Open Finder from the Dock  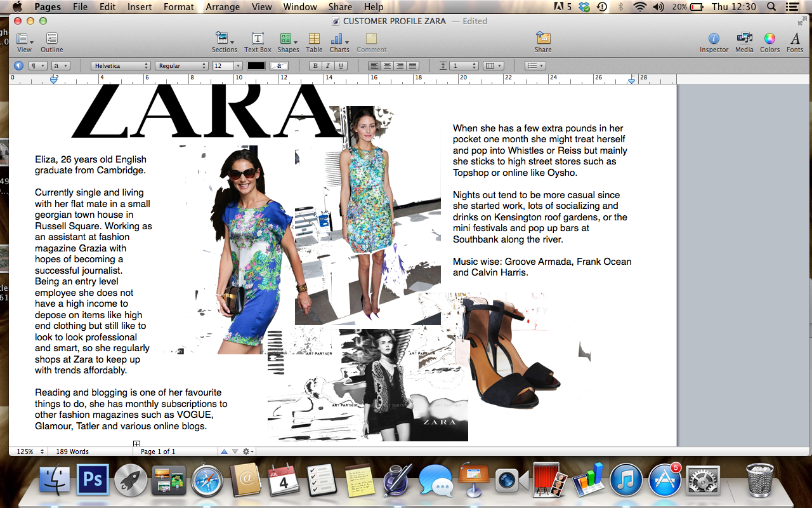(x=55, y=479)
